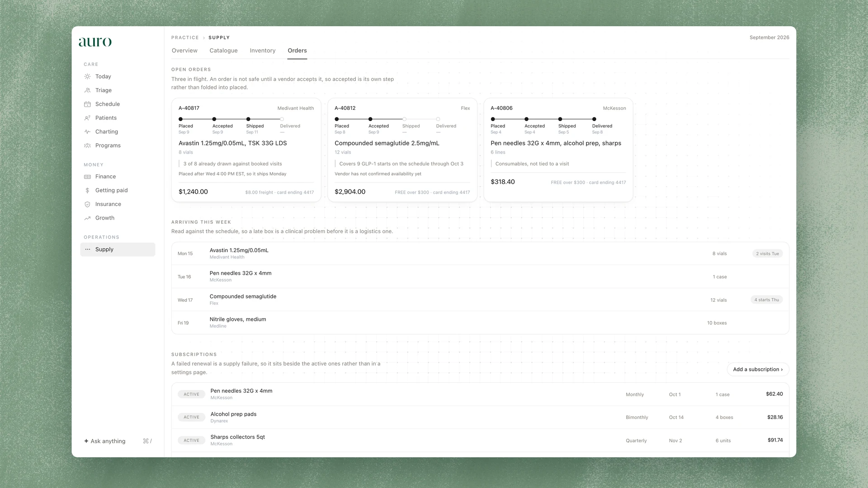Click the $2,904.00 order total

click(350, 192)
